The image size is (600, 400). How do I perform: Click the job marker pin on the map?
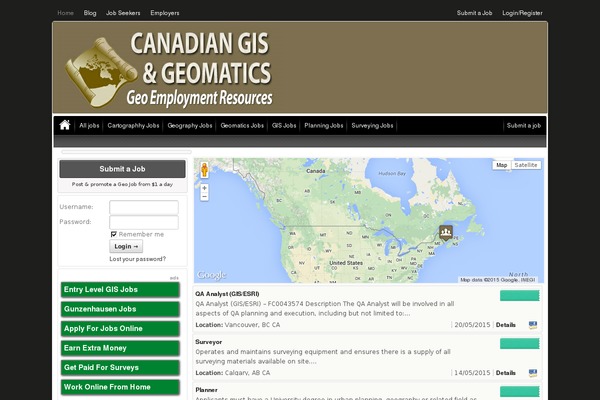click(446, 232)
